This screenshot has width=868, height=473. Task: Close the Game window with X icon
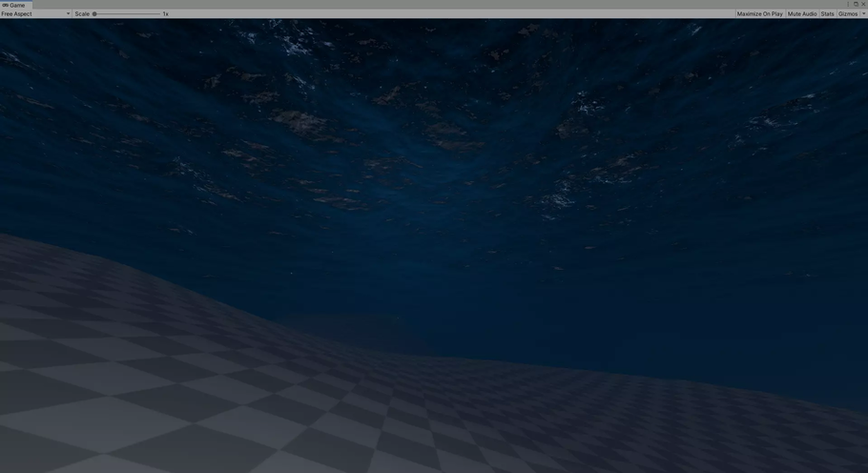point(863,4)
